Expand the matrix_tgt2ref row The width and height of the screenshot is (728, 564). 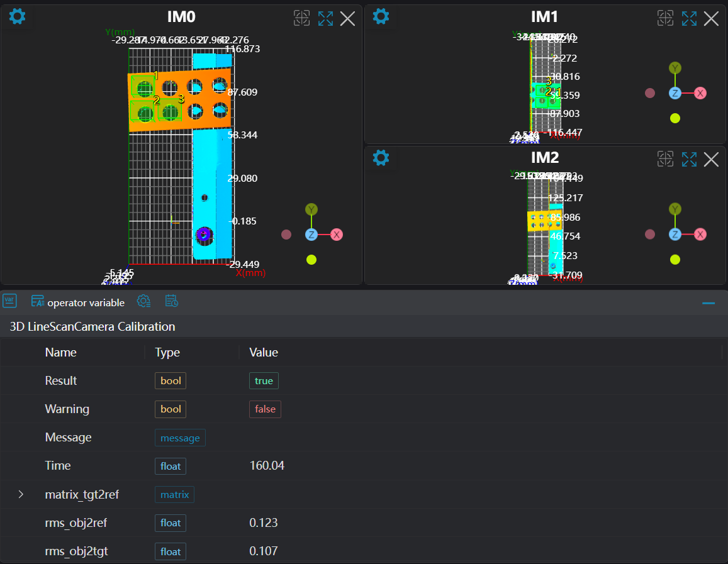click(21, 494)
